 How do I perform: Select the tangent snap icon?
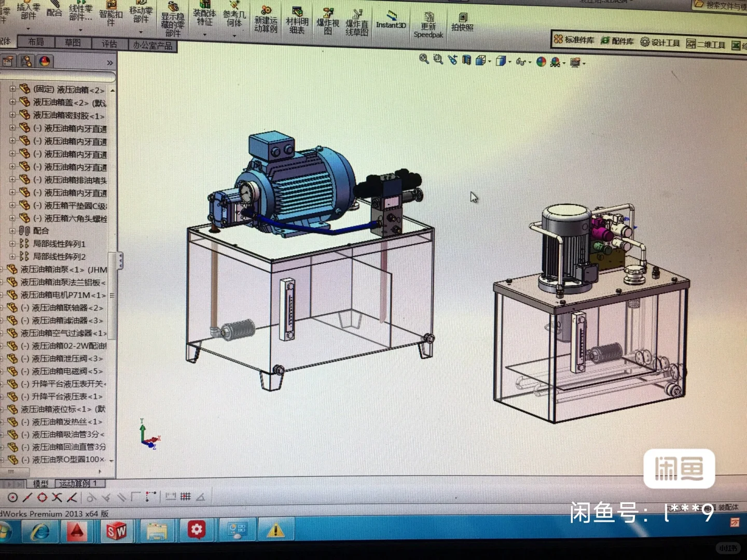coord(91,498)
